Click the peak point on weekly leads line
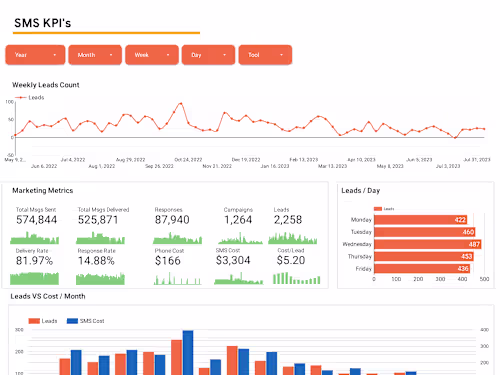Viewport: 500px width, 375px height. (181, 103)
